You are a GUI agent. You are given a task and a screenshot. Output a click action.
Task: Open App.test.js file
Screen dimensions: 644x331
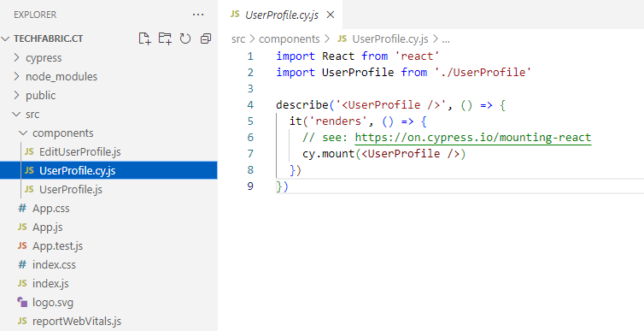point(108,245)
